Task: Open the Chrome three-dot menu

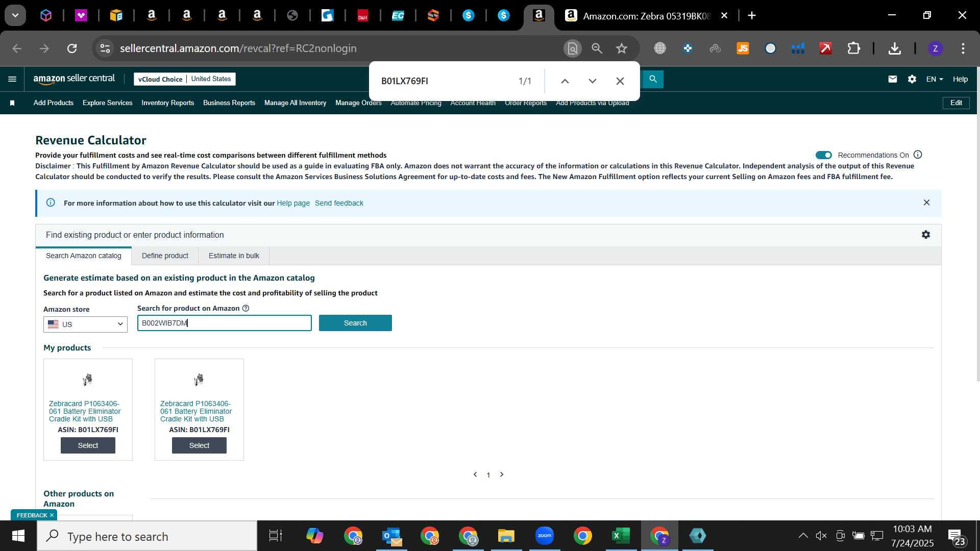Action: click(963, 48)
